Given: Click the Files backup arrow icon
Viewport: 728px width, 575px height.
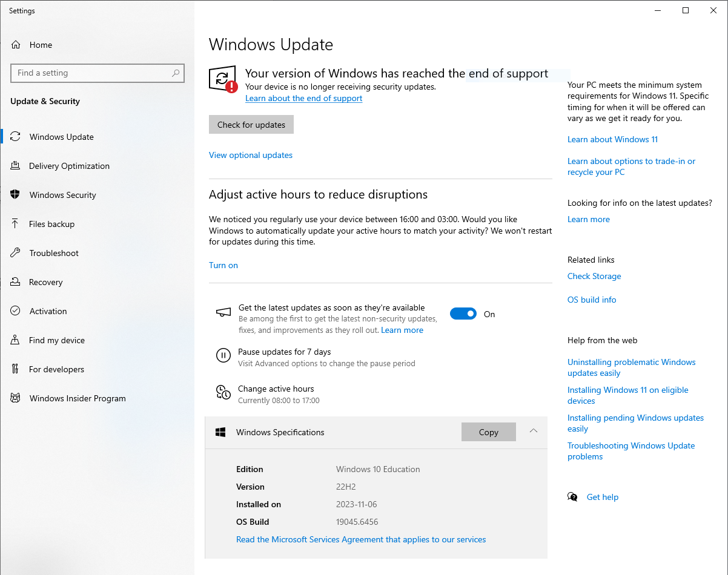Looking at the screenshot, I should coord(16,224).
